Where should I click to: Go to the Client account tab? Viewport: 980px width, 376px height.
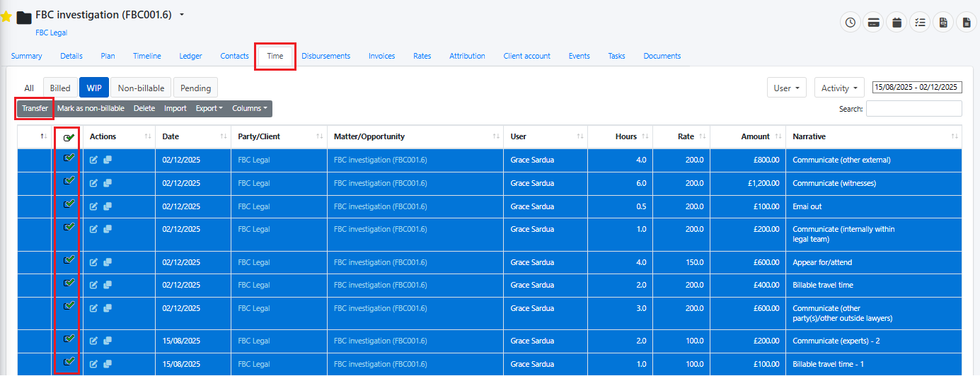(x=526, y=56)
